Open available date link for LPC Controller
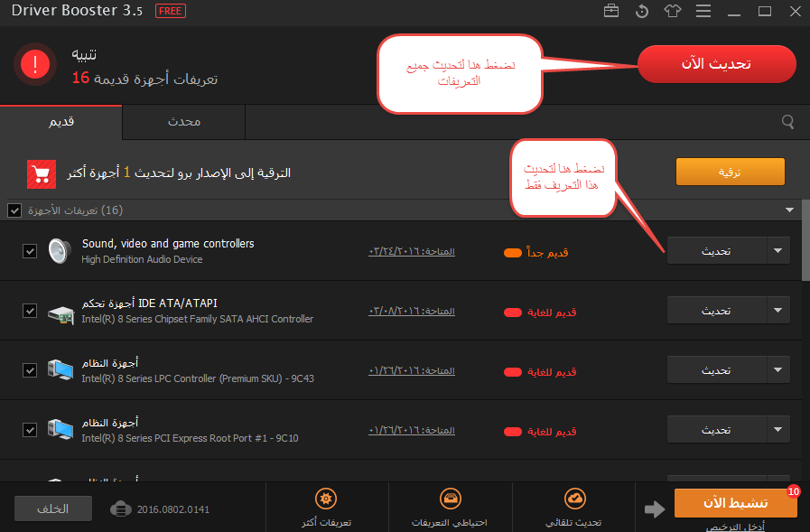 (x=412, y=371)
